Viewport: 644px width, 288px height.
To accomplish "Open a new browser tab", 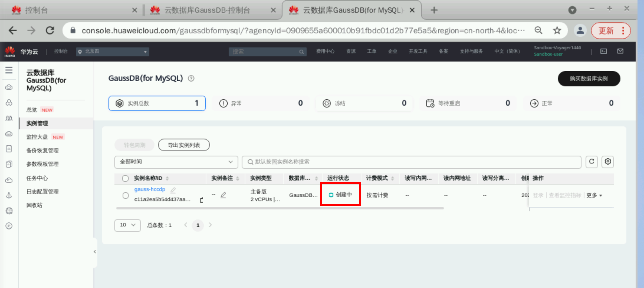I will point(434,10).
